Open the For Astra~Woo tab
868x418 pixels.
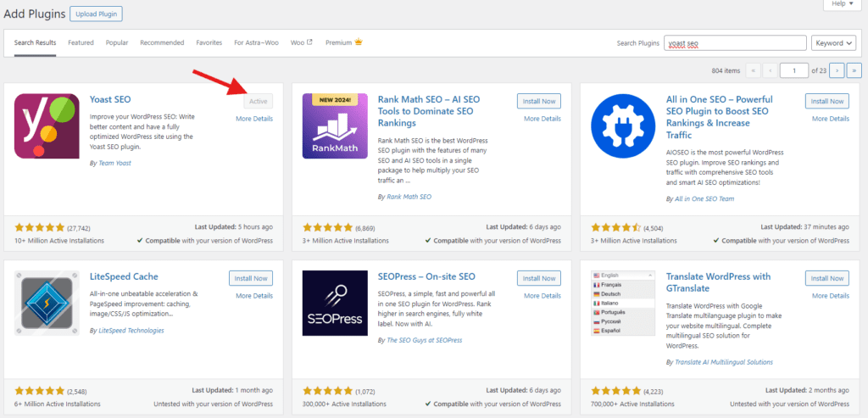(x=256, y=42)
